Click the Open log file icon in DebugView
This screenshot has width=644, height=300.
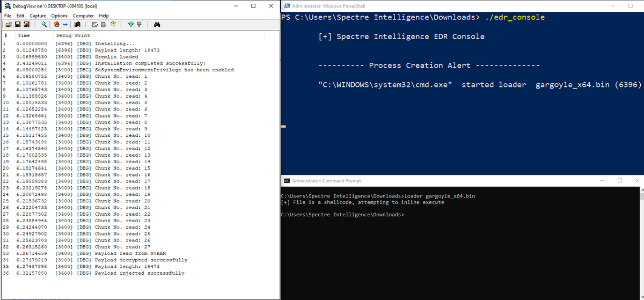click(9, 24)
